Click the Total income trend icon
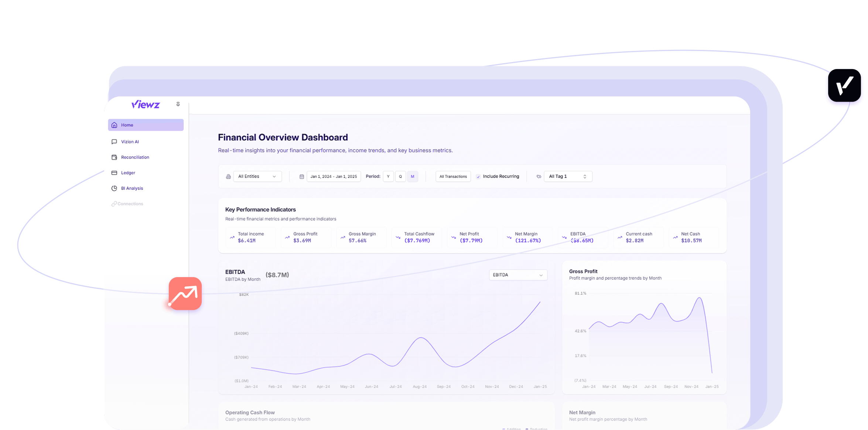 [232, 238]
